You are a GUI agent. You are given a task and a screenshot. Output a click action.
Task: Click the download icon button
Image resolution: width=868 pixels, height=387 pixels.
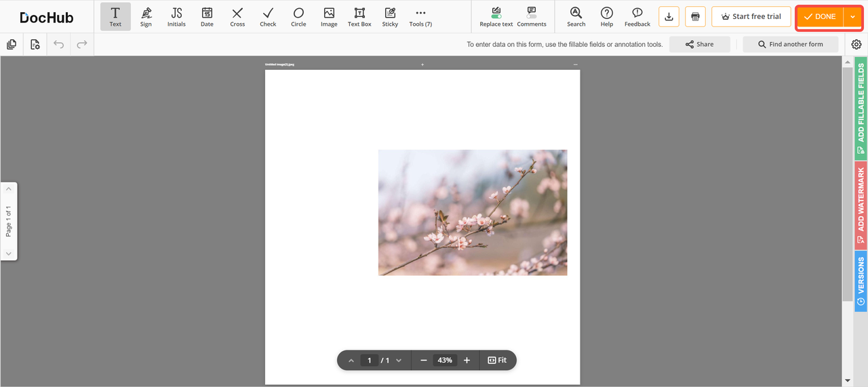coord(669,16)
